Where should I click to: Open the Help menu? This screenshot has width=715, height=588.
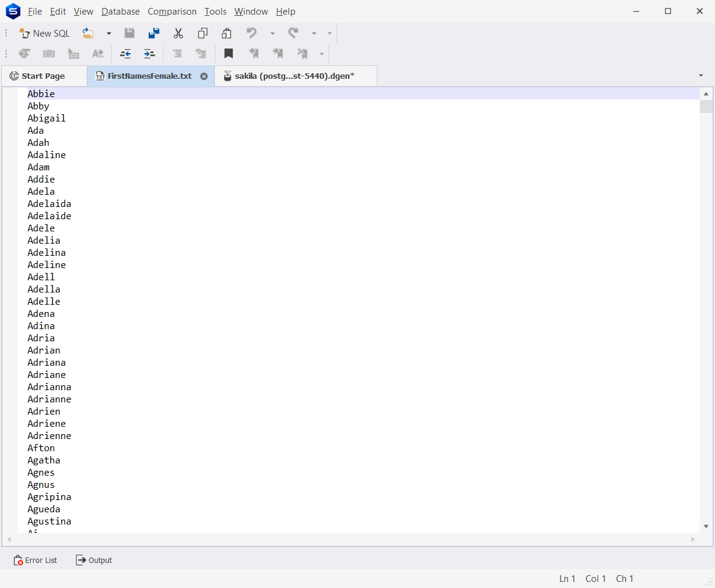(x=286, y=12)
